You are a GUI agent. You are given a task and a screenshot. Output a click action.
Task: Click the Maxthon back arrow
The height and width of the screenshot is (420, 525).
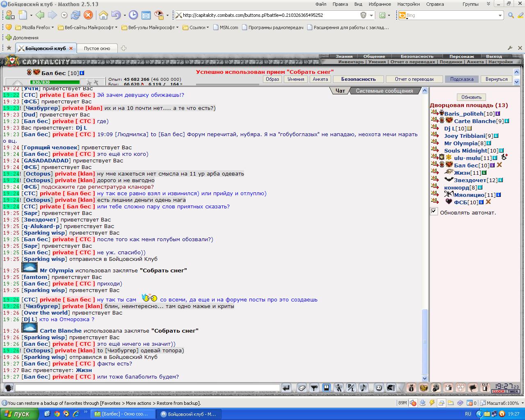click(40, 15)
